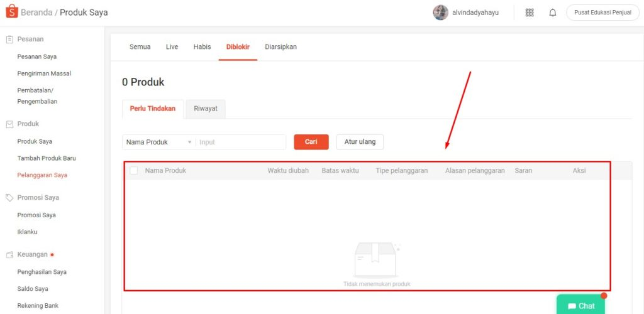Click the Waktu diubah column header
The height and width of the screenshot is (314, 644).
click(x=288, y=171)
